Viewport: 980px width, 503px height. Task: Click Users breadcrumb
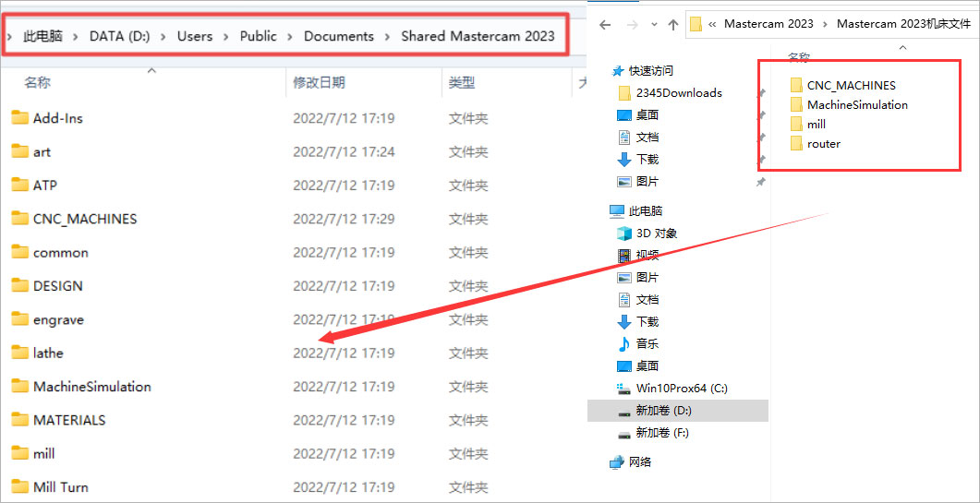(x=195, y=36)
